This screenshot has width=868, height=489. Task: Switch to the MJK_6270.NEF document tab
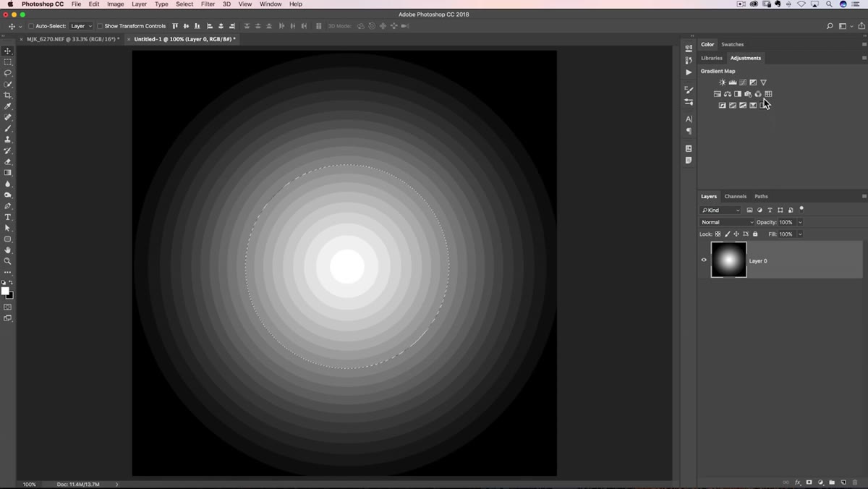73,39
